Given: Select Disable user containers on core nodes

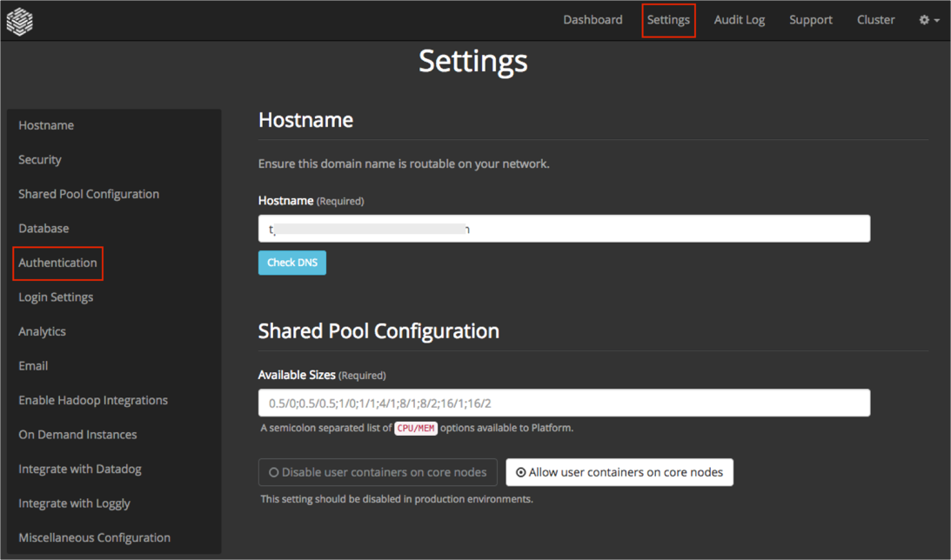Looking at the screenshot, I should click(378, 472).
